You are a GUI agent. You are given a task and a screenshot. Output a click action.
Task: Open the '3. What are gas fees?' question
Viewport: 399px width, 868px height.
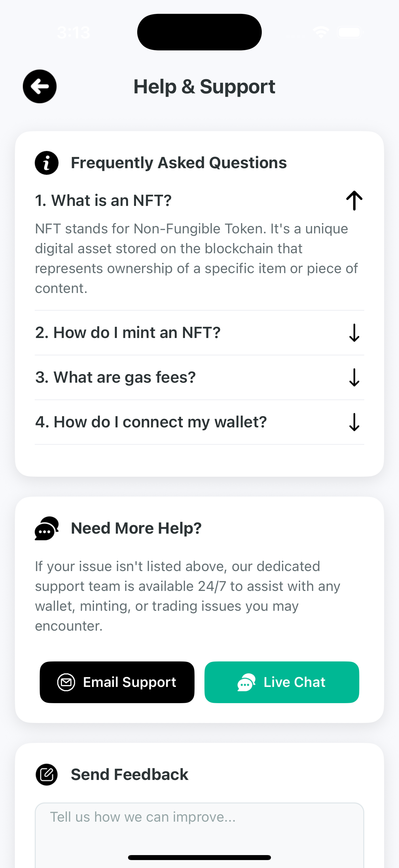coord(115,377)
